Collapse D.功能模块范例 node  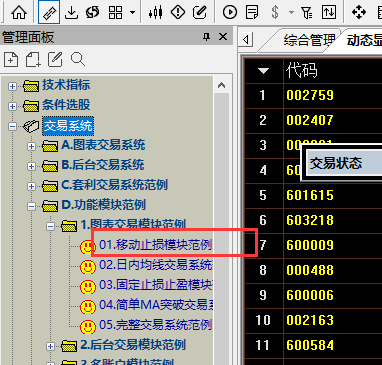[31, 207]
